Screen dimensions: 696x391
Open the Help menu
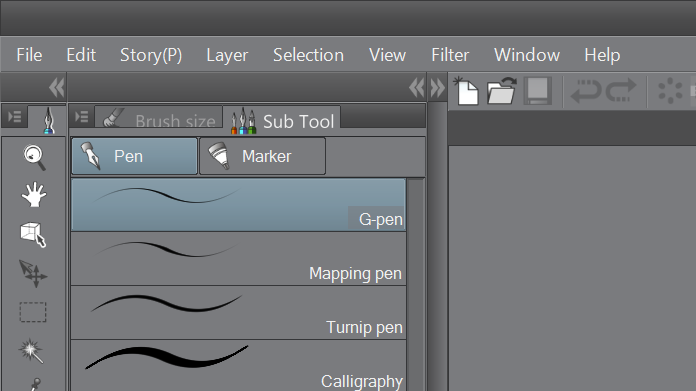(x=602, y=55)
